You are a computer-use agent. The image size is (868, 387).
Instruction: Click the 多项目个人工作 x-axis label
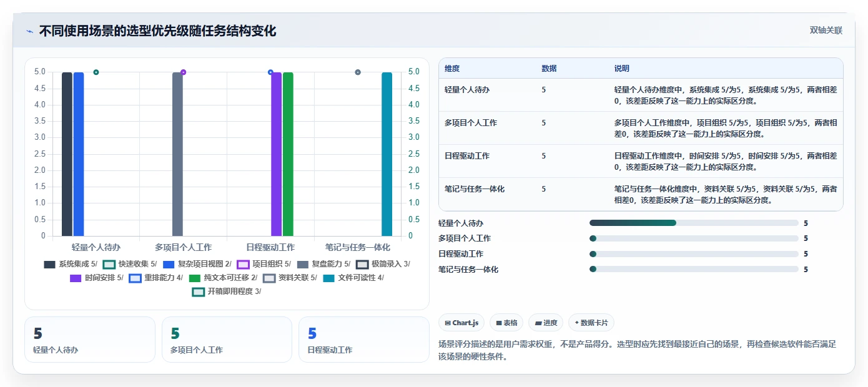184,248
